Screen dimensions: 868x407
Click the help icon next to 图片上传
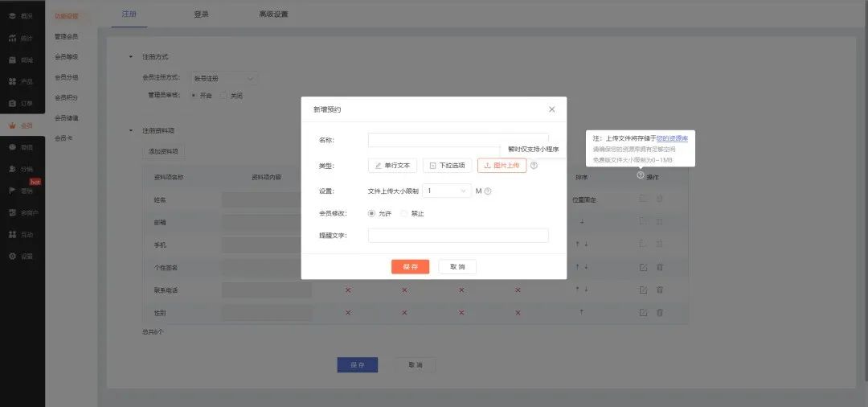pos(534,166)
